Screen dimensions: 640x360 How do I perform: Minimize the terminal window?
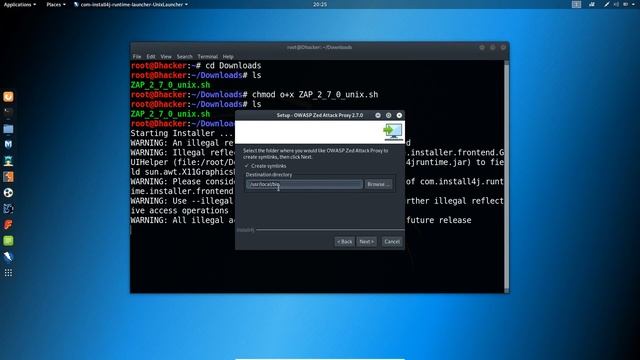482,47
